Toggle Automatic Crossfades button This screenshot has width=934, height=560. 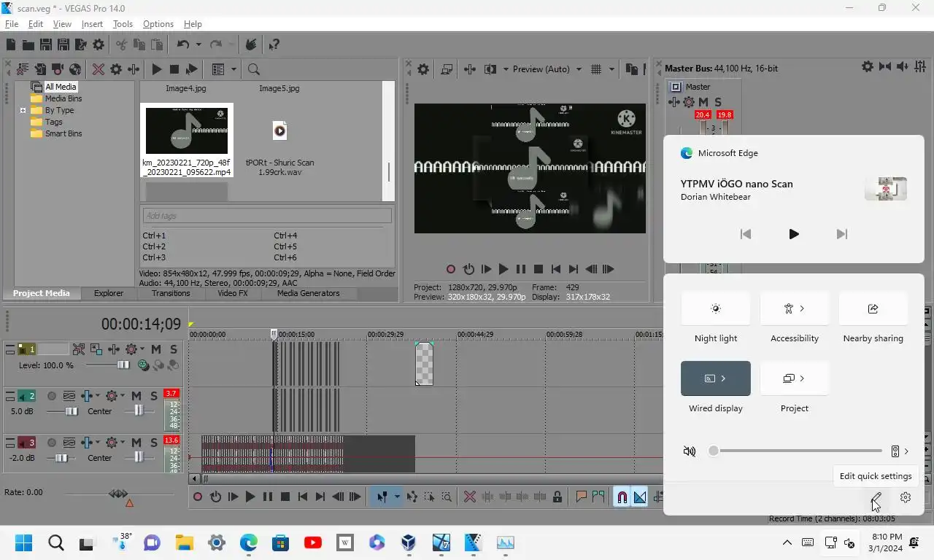(640, 497)
